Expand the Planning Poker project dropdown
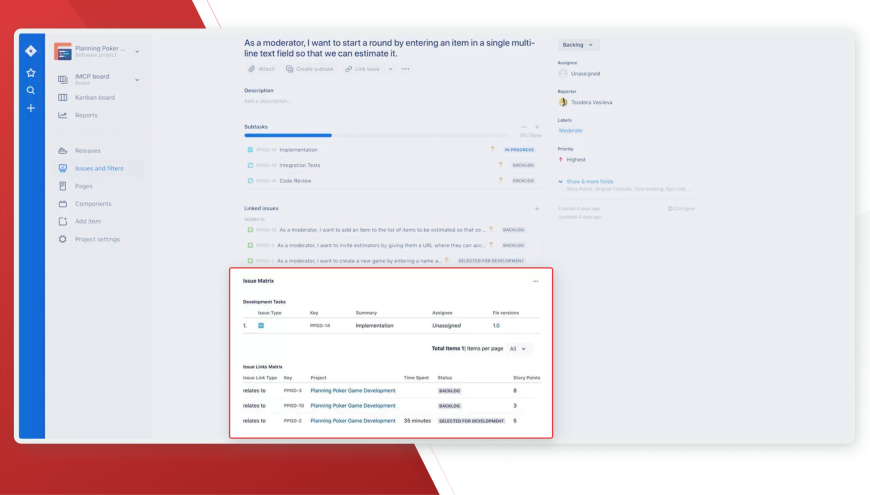Image resolution: width=870 pixels, height=495 pixels. pos(137,52)
